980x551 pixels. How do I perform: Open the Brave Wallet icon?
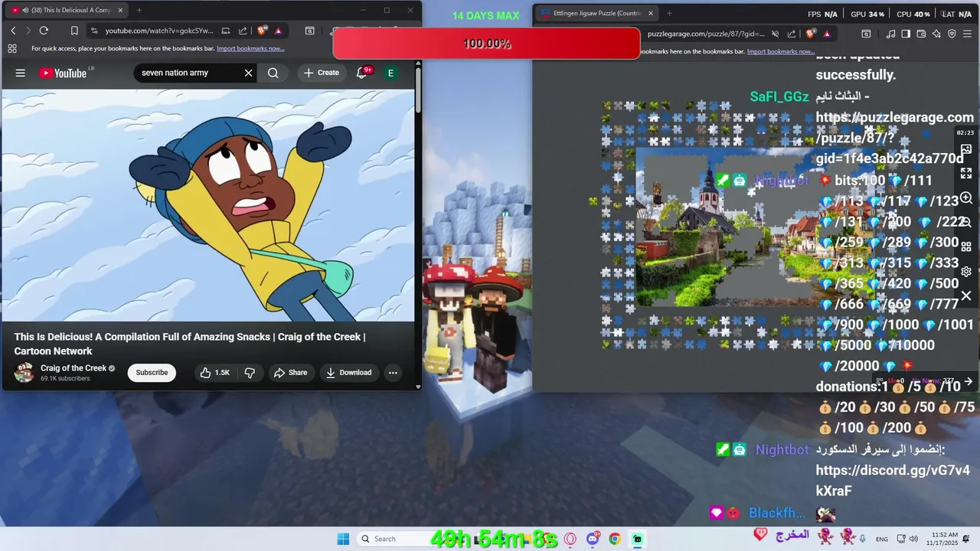921,34
